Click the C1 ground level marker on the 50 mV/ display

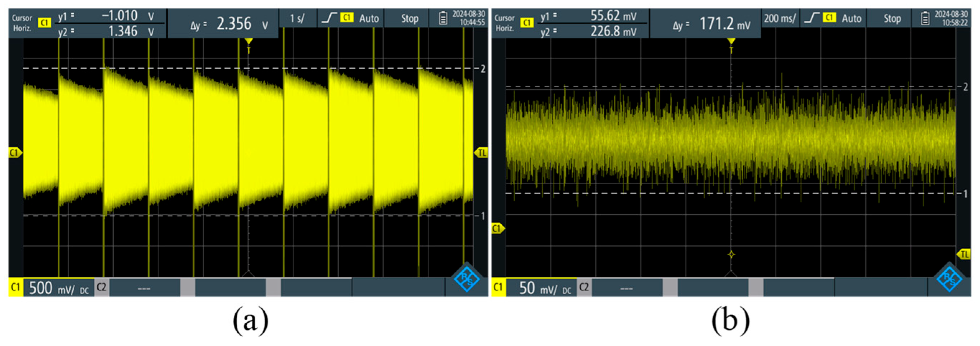[x=497, y=229]
